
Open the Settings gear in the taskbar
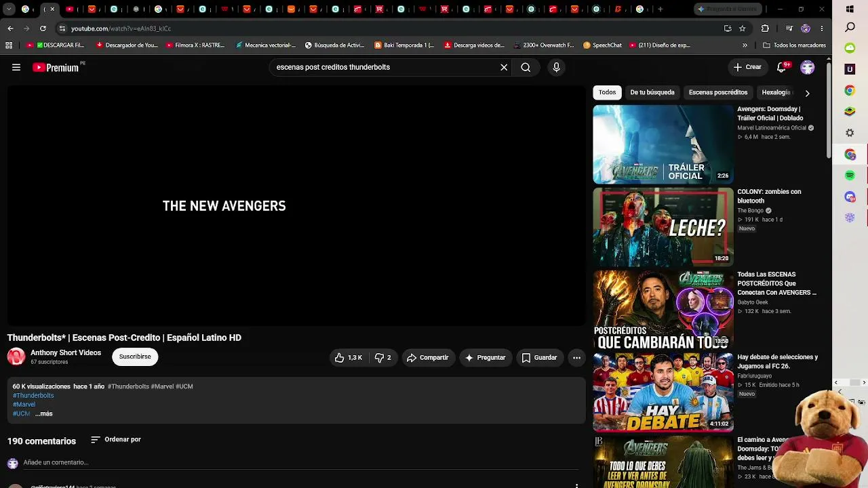click(850, 133)
